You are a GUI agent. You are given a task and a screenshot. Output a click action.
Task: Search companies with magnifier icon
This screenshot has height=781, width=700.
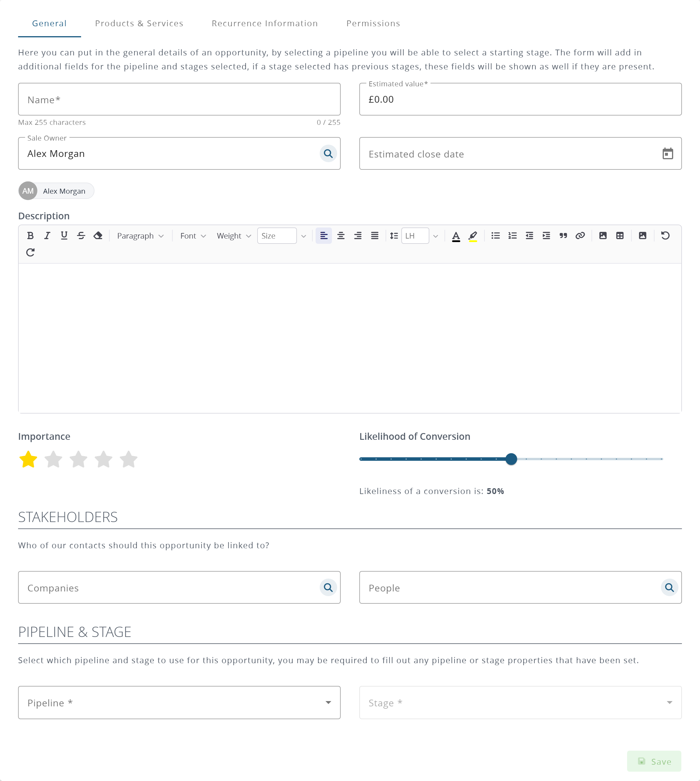[328, 588]
